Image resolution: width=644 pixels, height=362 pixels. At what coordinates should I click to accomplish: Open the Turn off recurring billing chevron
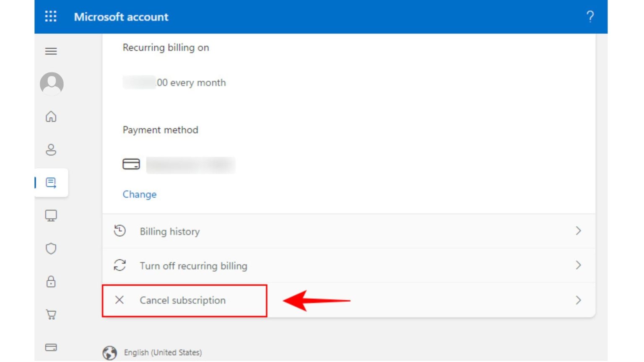pyautogui.click(x=579, y=265)
